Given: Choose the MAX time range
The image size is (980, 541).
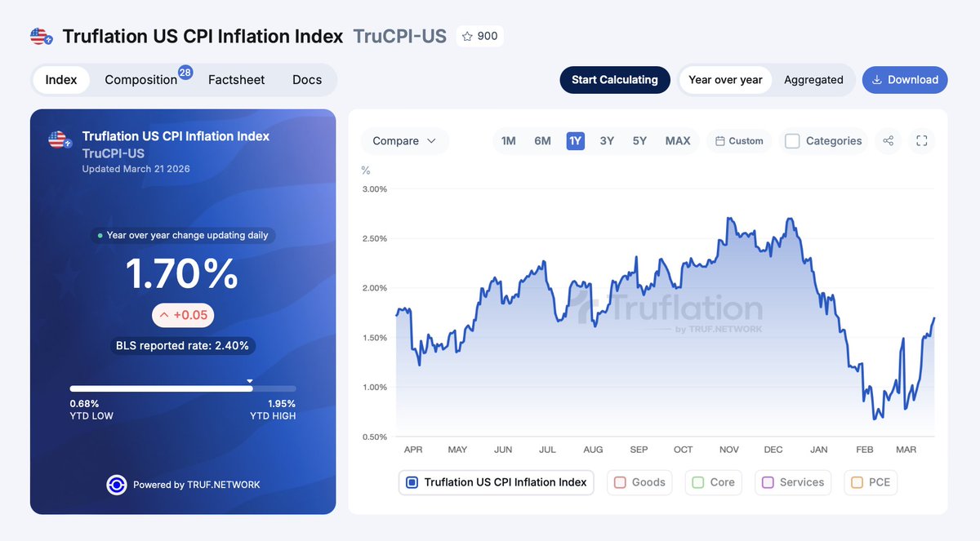Looking at the screenshot, I should tap(678, 141).
